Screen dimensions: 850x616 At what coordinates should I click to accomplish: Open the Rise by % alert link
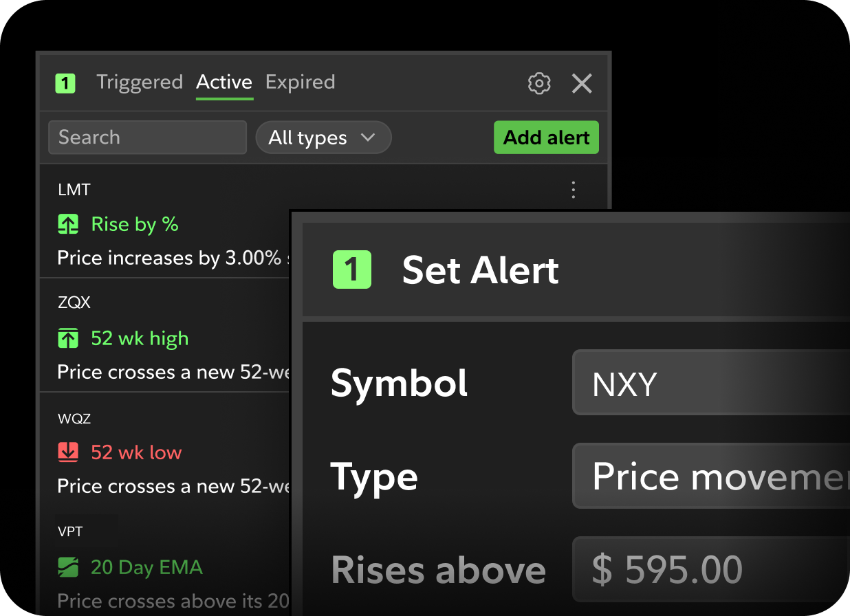point(135,224)
